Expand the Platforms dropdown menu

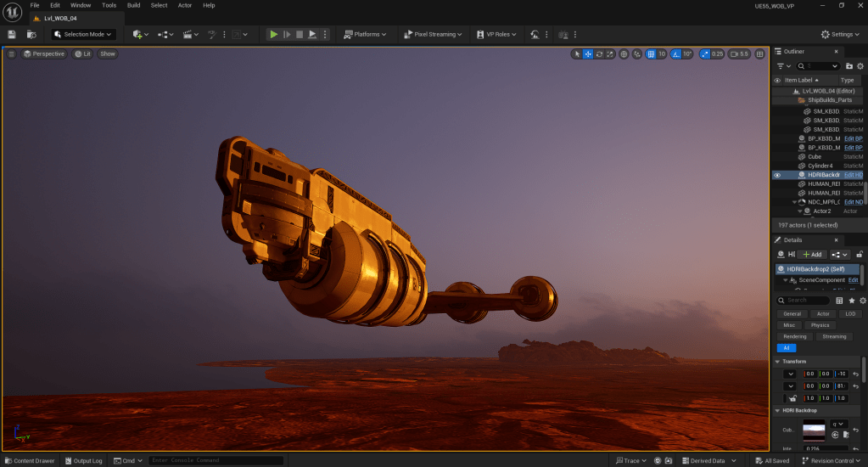click(365, 34)
